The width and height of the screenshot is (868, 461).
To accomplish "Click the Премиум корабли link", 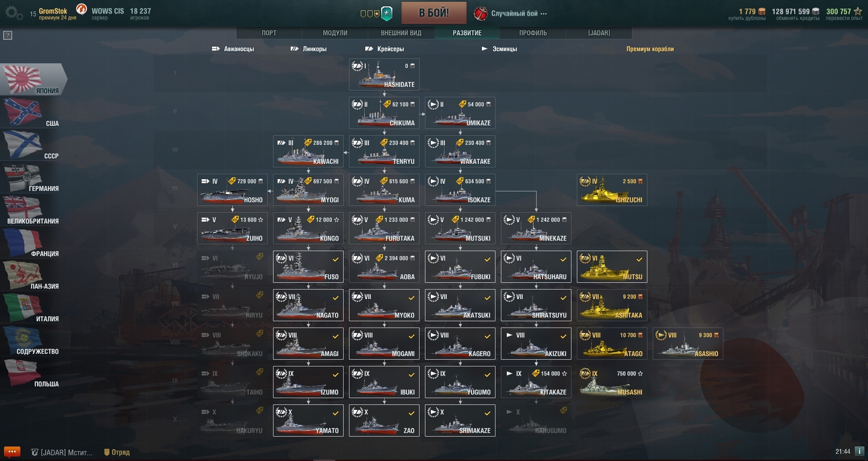I will (650, 49).
